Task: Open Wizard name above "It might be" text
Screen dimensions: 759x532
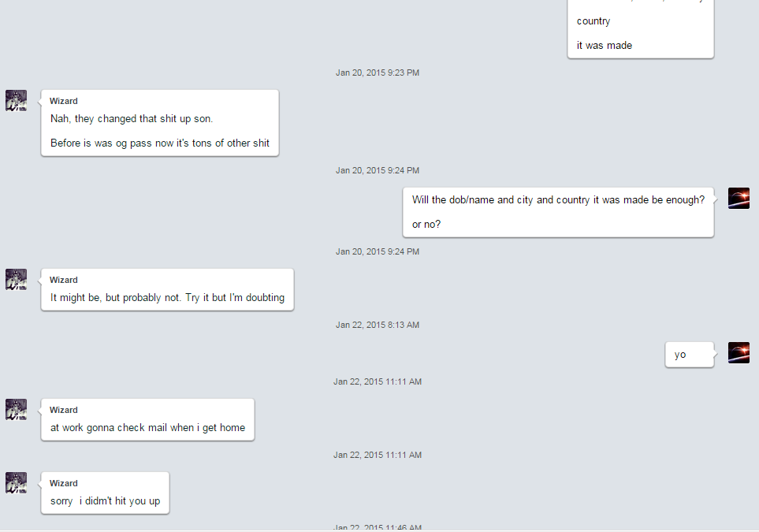Action: pyautogui.click(x=63, y=281)
